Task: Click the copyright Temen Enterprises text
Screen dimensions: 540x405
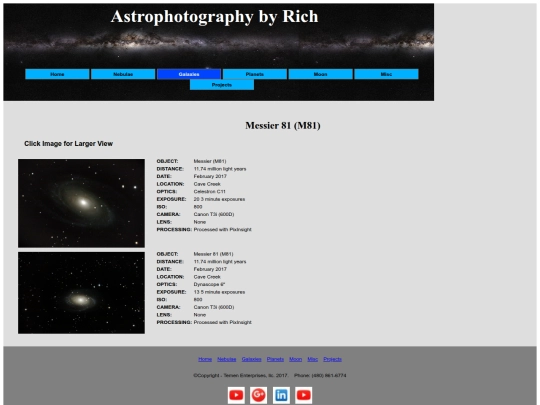Action: point(240,375)
